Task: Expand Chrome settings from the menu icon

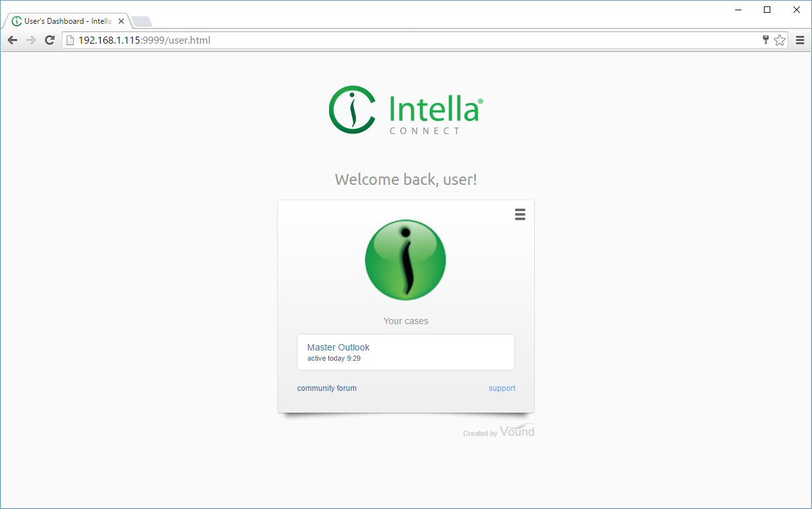Action: click(800, 40)
